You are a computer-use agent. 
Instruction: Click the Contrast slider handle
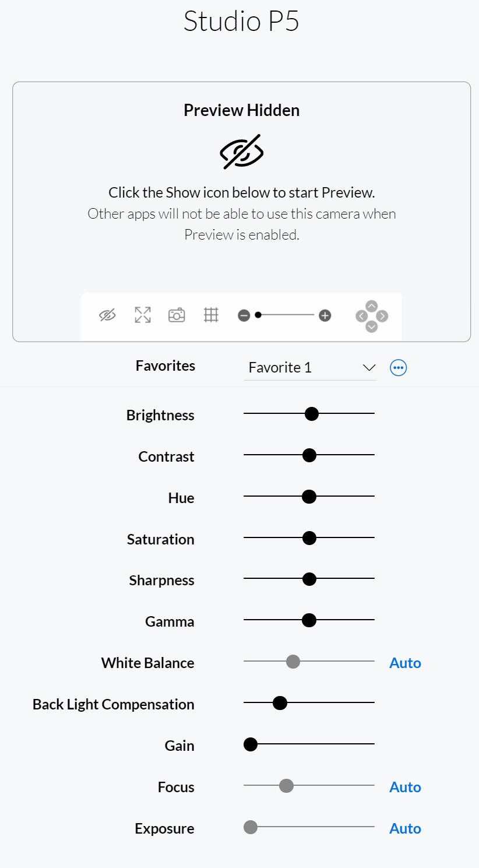coord(309,455)
